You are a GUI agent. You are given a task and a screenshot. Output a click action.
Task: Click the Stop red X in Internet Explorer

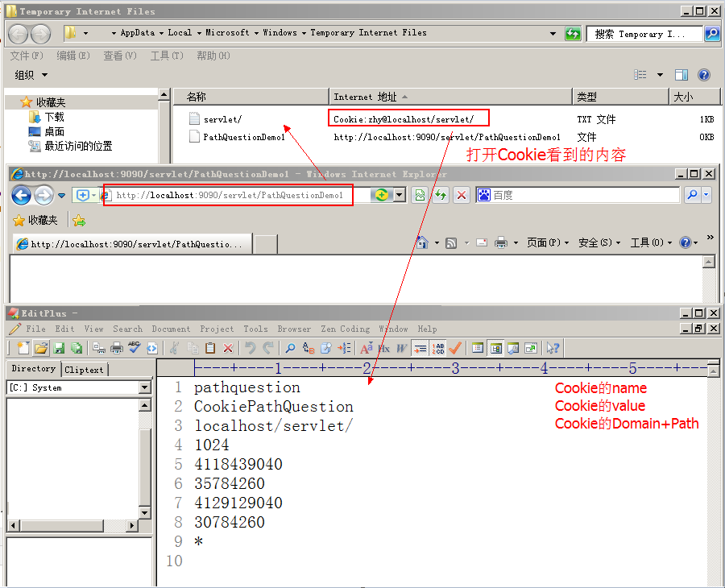click(462, 195)
